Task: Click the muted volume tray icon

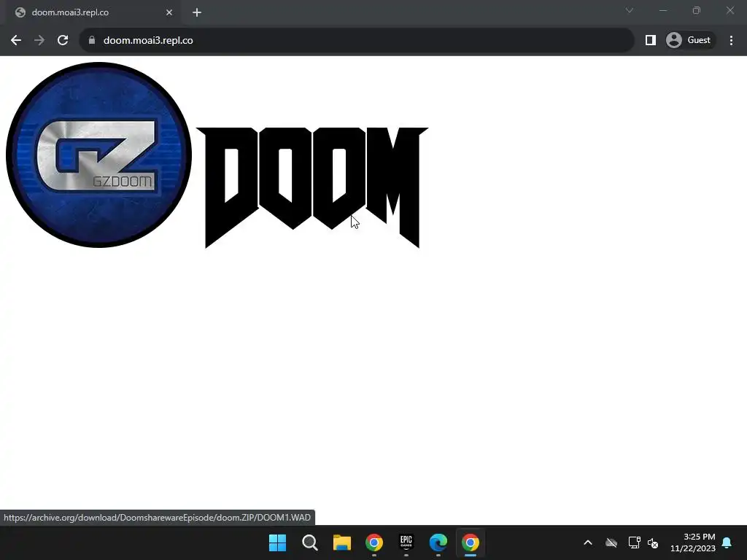Action: [x=653, y=542]
